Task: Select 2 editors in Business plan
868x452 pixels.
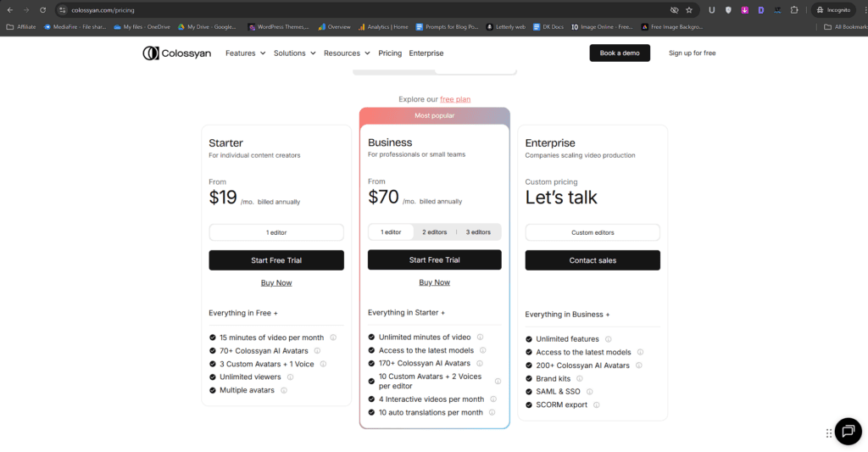Action: (435, 232)
